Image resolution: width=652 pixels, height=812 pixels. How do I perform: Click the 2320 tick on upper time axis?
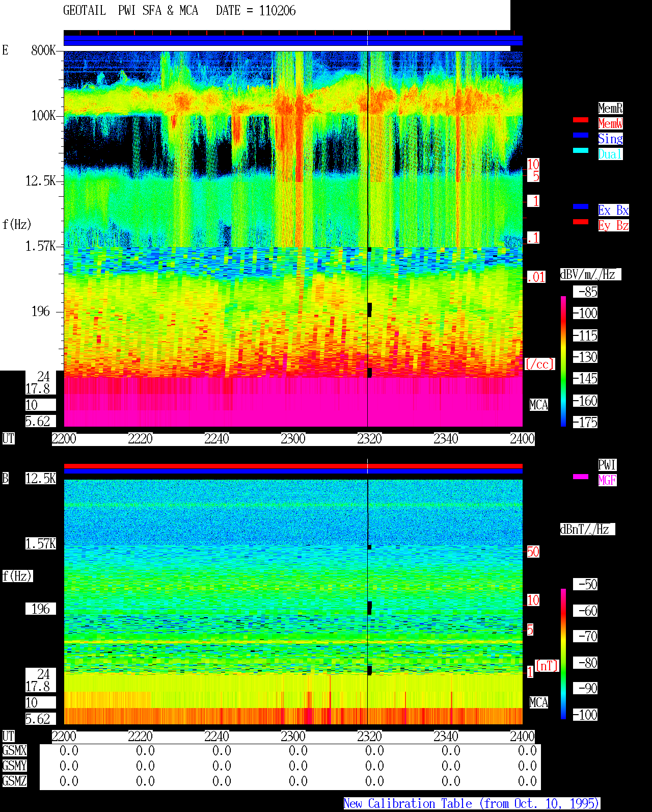pyautogui.click(x=369, y=439)
